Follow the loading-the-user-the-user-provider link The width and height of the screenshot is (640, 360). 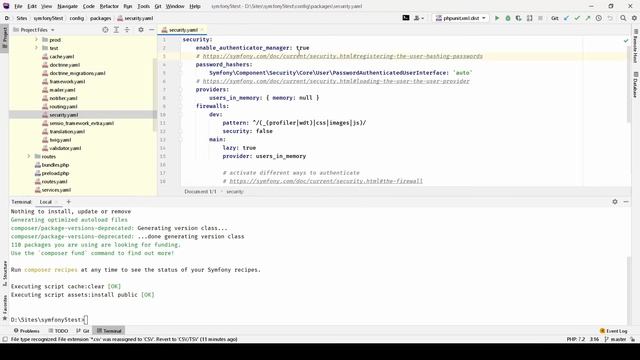point(336,81)
